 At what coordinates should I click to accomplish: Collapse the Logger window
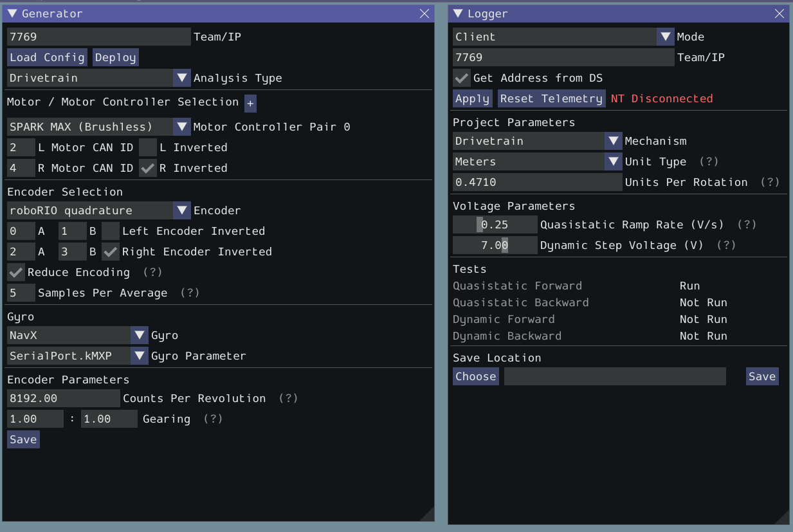457,13
